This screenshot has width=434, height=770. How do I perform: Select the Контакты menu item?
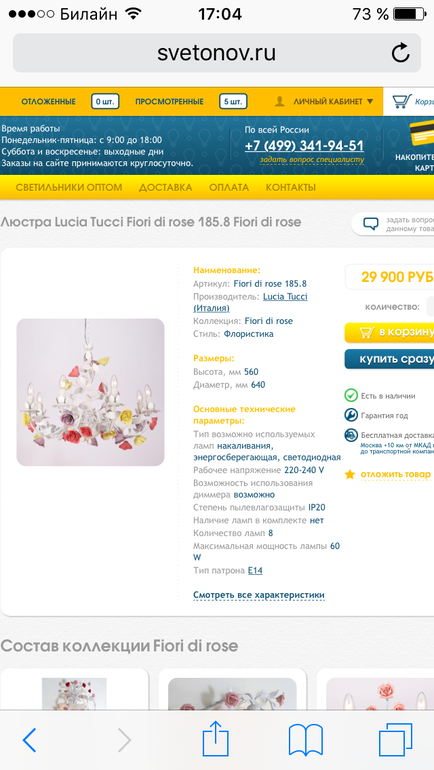click(x=291, y=188)
